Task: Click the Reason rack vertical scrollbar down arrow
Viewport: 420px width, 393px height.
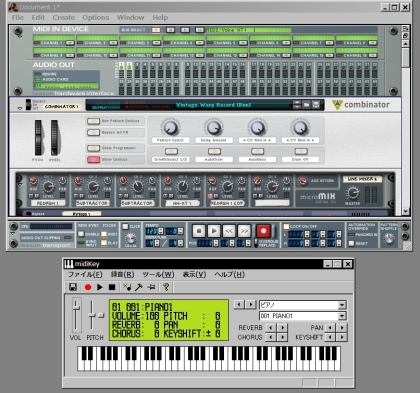Action: [405, 212]
